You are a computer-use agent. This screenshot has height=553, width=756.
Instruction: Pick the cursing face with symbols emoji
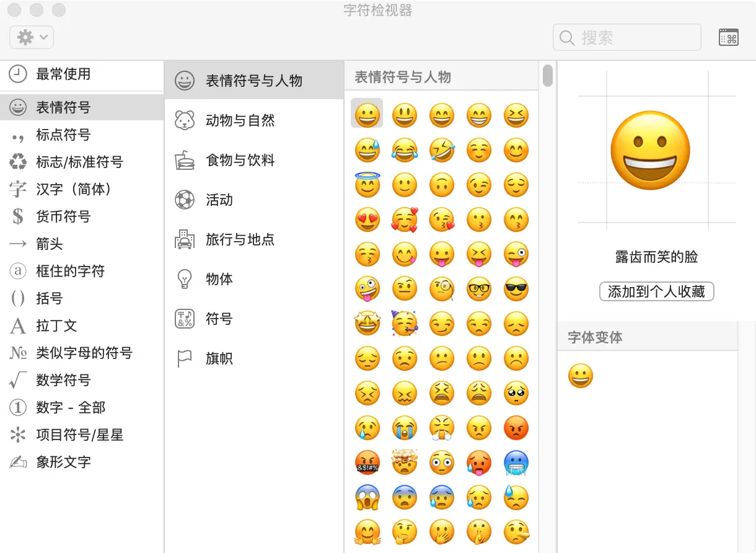(367, 462)
